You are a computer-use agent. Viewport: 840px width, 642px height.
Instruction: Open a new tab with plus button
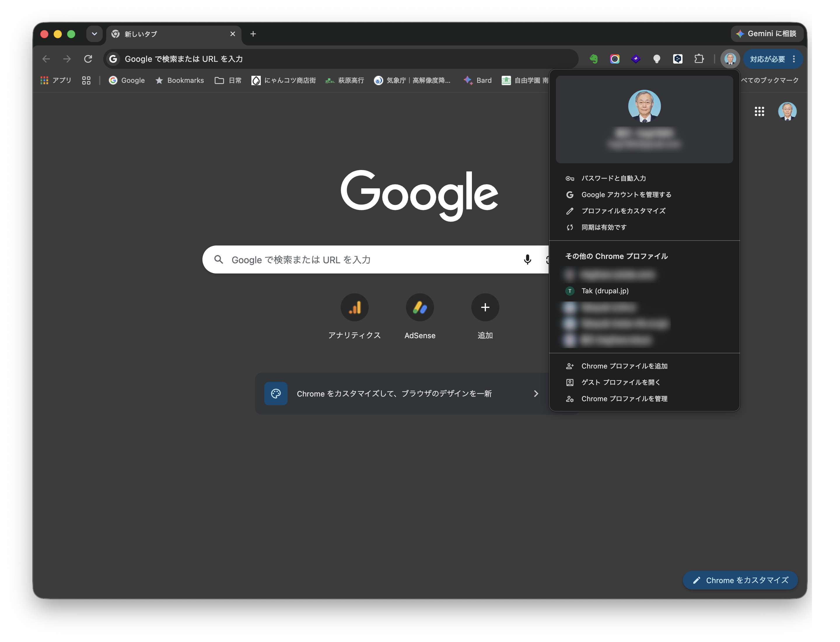253,34
